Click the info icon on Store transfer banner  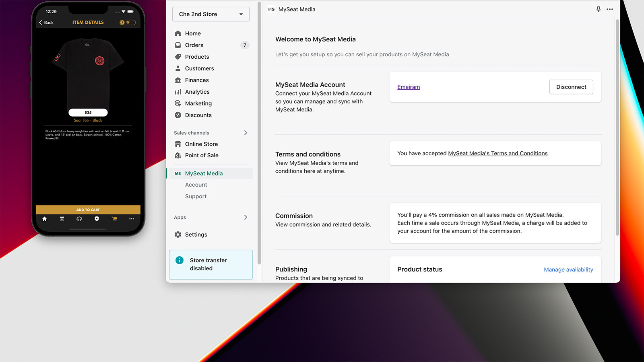180,260
